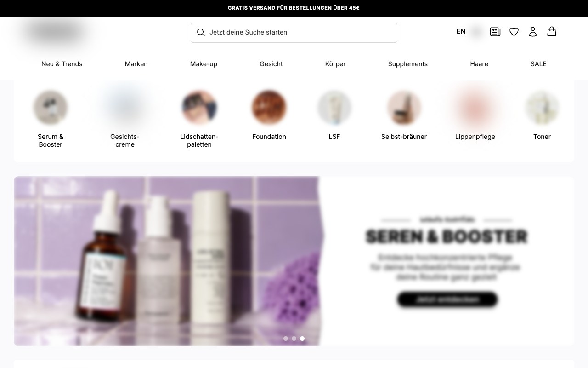Open the Marken menu
Viewport: 588px width, 368px height.
pyautogui.click(x=136, y=64)
